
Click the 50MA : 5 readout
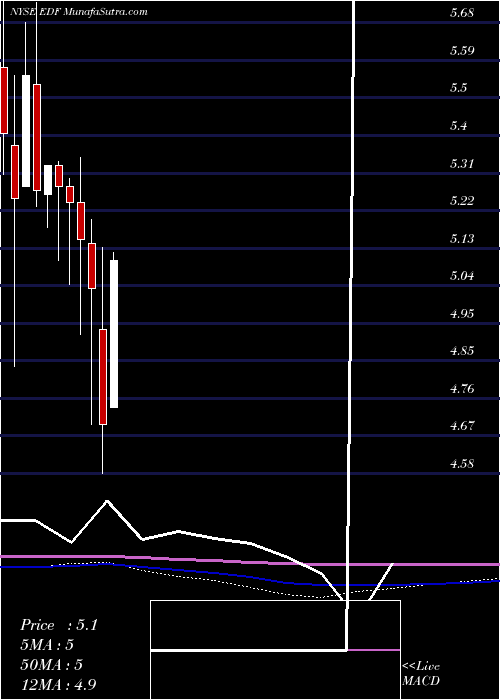click(x=52, y=664)
